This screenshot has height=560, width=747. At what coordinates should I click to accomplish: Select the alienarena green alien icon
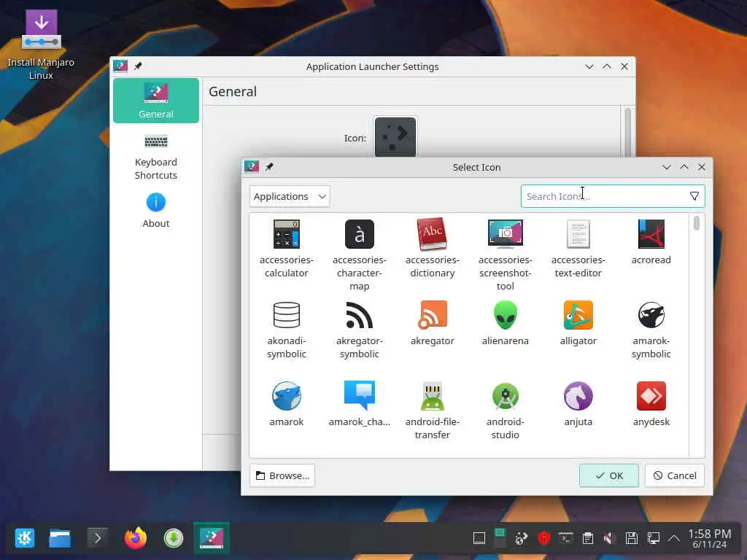click(x=505, y=315)
